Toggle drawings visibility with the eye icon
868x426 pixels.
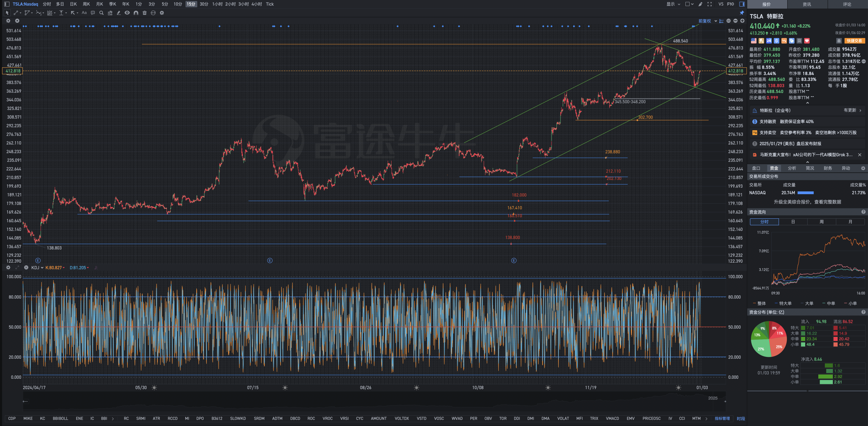click(x=127, y=13)
